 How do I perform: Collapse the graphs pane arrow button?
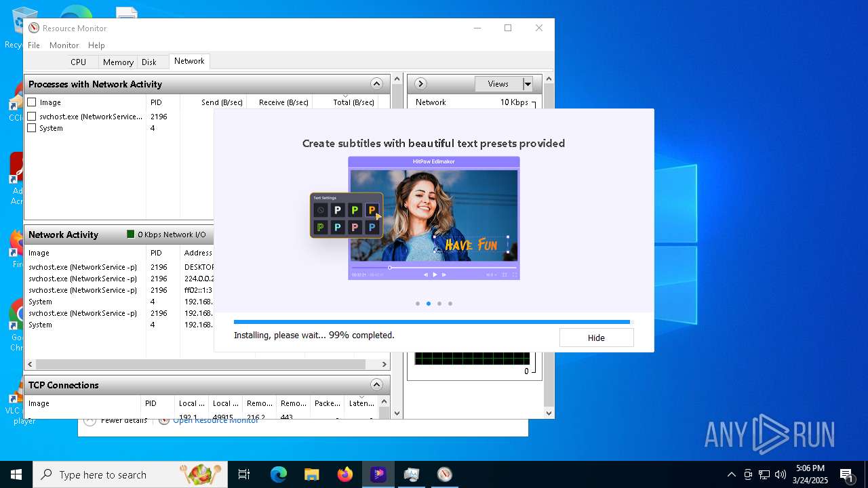[x=420, y=84]
